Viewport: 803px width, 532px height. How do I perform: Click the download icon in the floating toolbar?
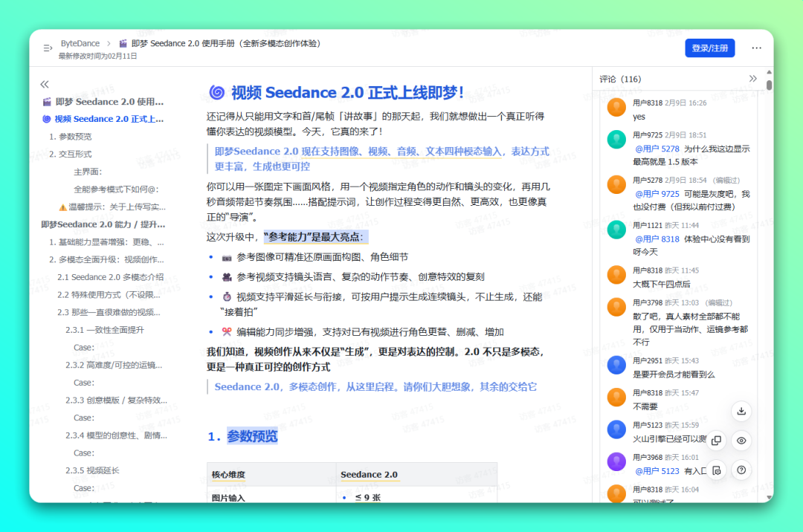click(741, 410)
